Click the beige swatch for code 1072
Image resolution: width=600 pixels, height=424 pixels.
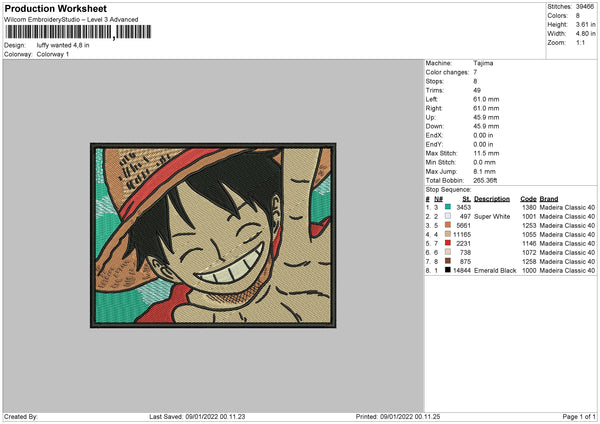pyautogui.click(x=448, y=252)
